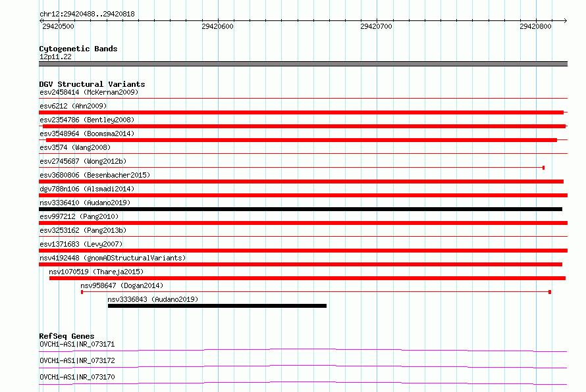Viewport: 586px width, 392px height.
Task: Click the red bar under esv997212
Action: [x=303, y=223]
